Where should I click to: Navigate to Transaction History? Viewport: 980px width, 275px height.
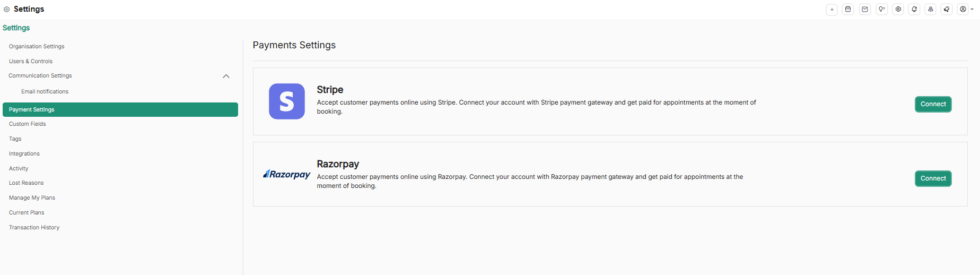point(34,228)
